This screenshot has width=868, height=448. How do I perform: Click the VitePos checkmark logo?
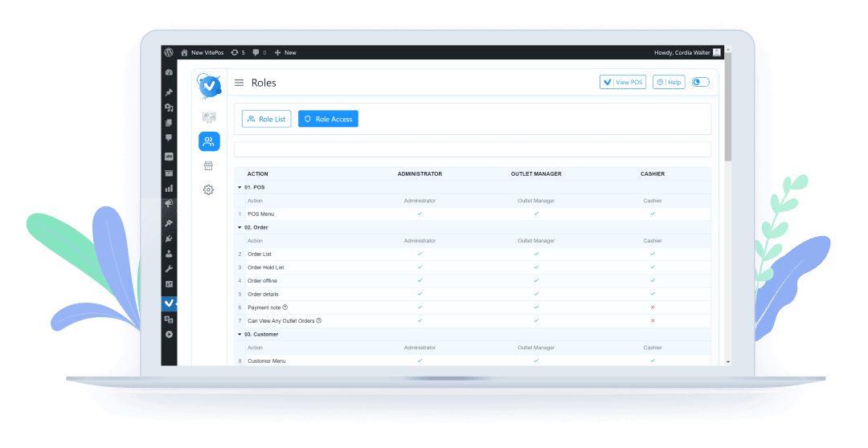[210, 84]
